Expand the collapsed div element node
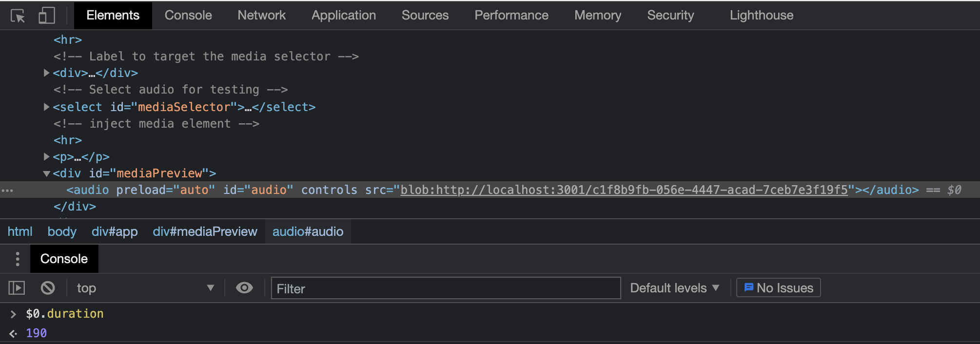The image size is (980, 344). tap(46, 73)
